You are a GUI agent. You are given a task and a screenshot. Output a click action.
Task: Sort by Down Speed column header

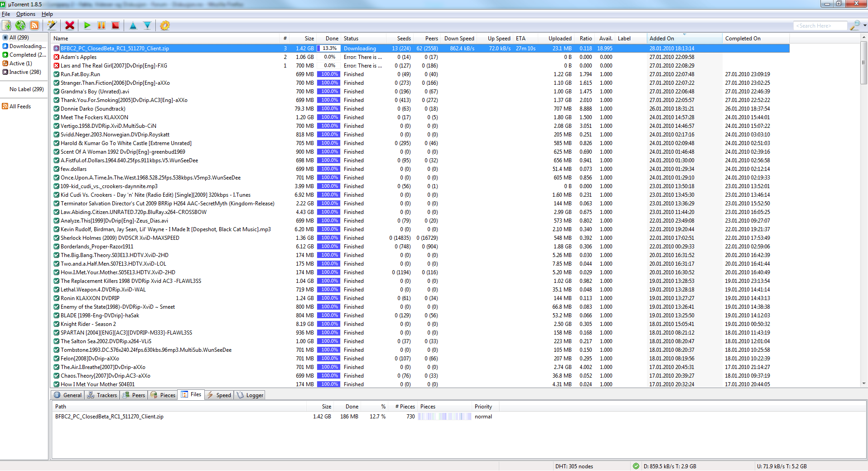coord(459,39)
